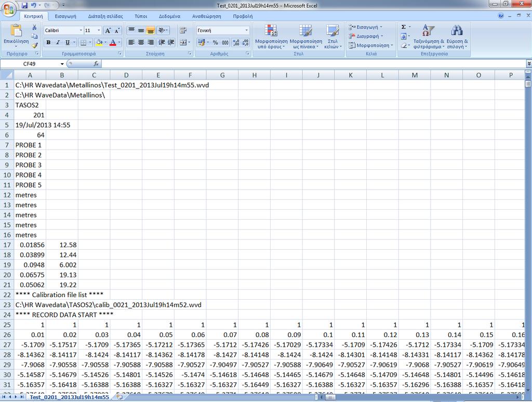The height and width of the screenshot is (402, 532).
Task: Click Διαγραφή in the Κελιά group
Action: [x=366, y=36]
